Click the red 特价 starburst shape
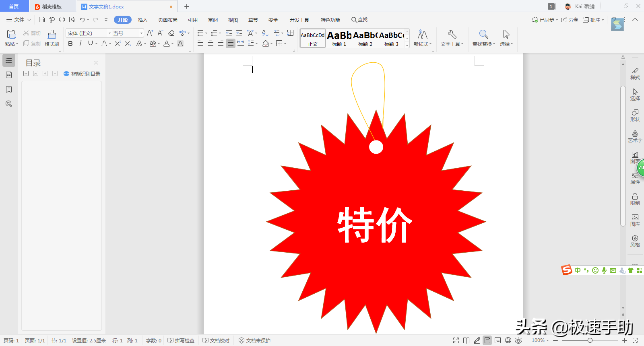 [x=376, y=221]
